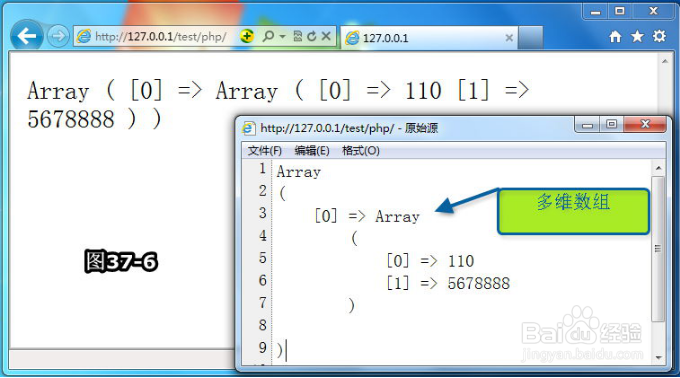Go back with the browser Back arrow
Screen dimensions: 680x378
point(26,36)
